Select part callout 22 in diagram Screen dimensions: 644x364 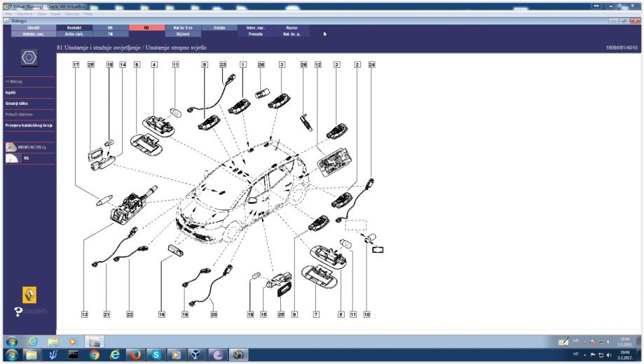point(130,314)
